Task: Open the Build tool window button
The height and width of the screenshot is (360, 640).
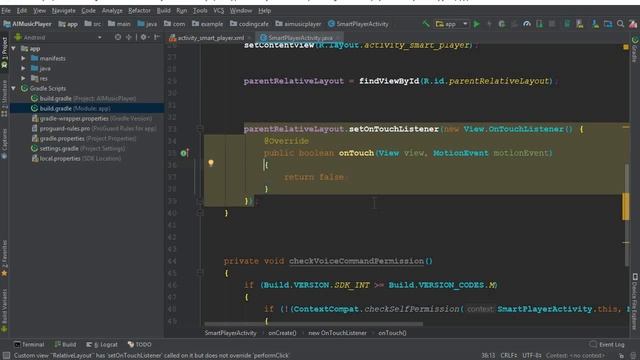Action: [x=65, y=344]
